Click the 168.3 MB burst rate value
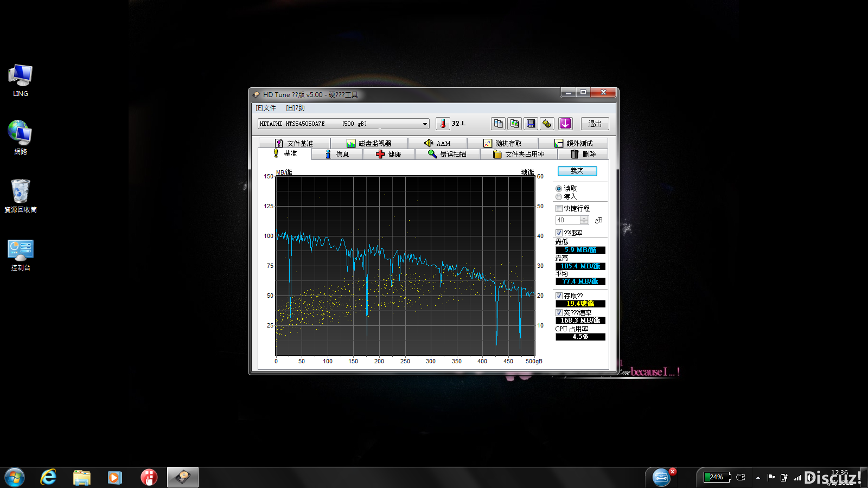 580,320
